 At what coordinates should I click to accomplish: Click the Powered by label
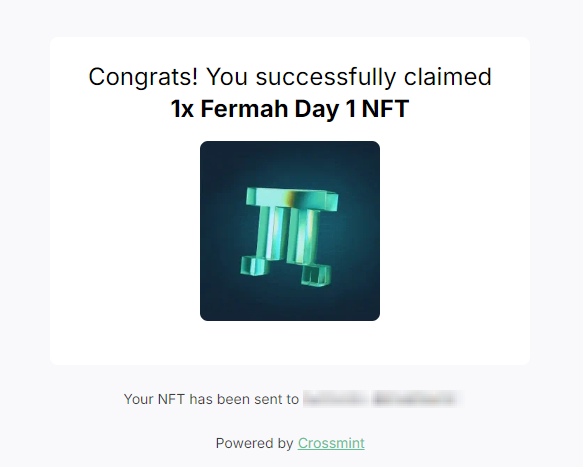pyautogui.click(x=254, y=443)
